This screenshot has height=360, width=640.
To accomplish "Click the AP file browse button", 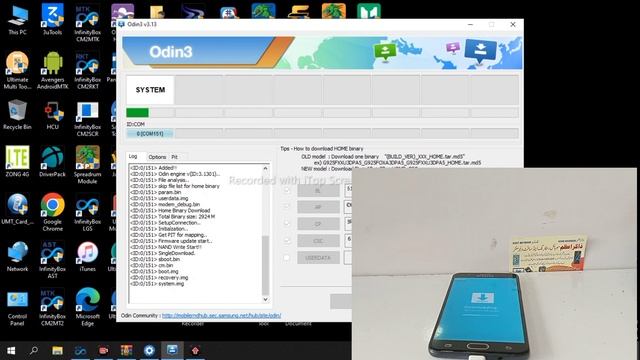I will point(318,207).
